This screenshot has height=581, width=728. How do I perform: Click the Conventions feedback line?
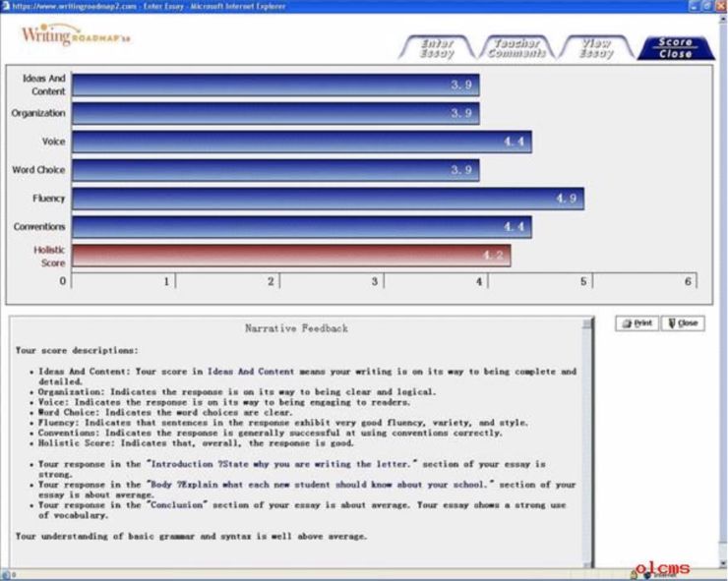pos(271,433)
